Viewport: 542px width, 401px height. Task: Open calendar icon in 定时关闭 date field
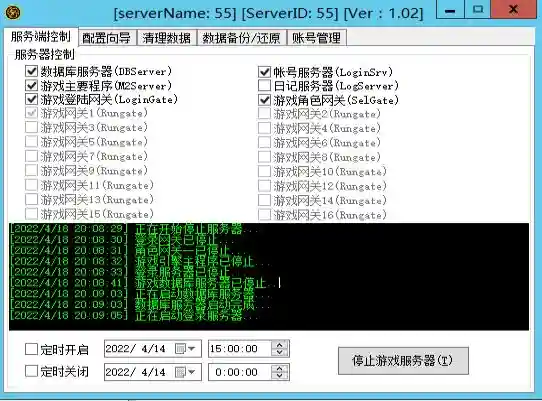point(180,372)
